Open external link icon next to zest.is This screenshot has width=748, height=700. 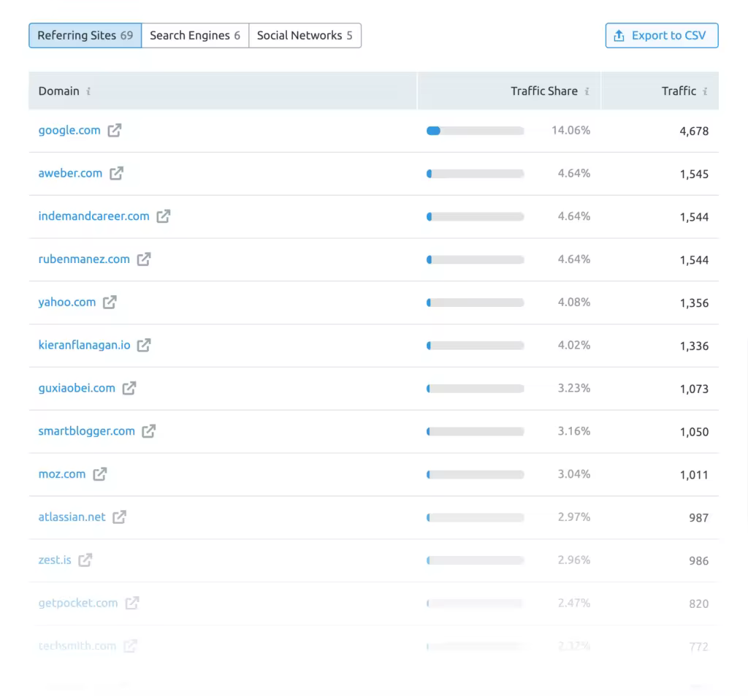(x=85, y=560)
